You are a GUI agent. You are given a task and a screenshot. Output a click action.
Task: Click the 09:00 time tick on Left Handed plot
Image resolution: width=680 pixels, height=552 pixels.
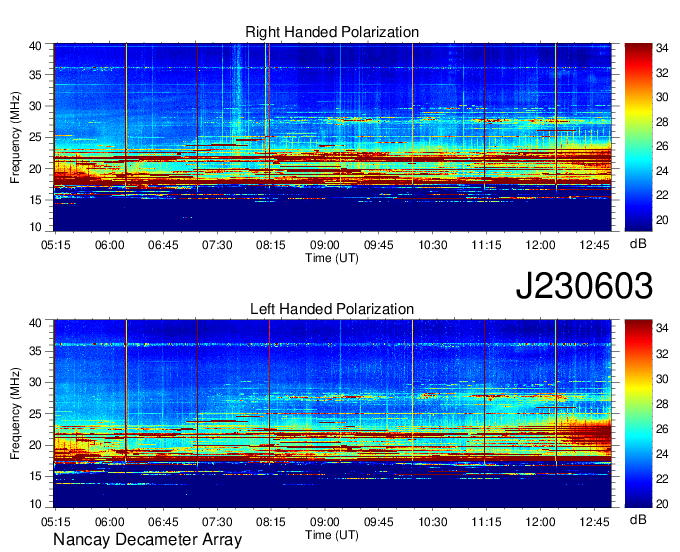tap(324, 522)
